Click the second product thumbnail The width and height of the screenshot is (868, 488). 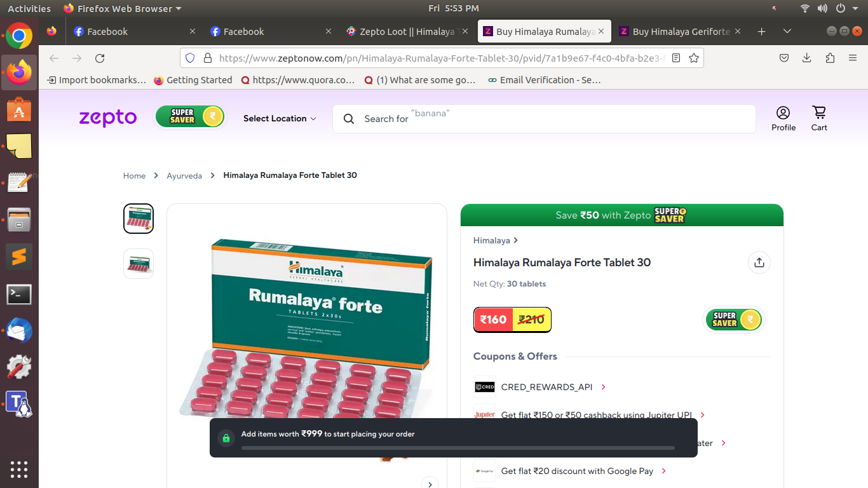point(138,263)
